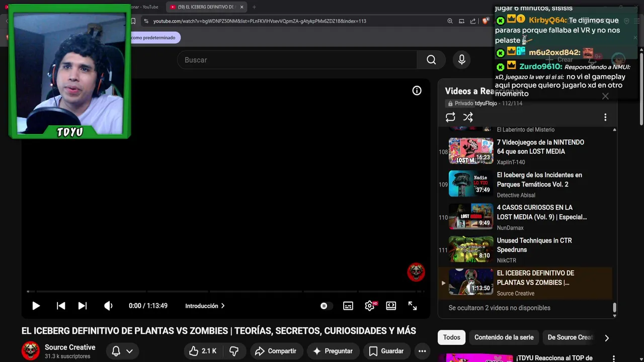This screenshot has width=644, height=362.
Task: Dislike the video
Action: pyautogui.click(x=234, y=351)
